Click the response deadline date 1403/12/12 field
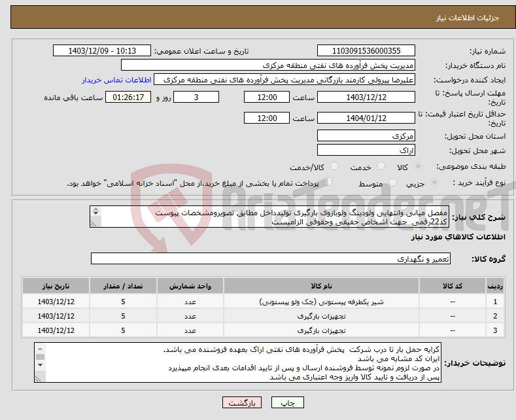The height and width of the screenshot is (420, 516). [x=366, y=97]
